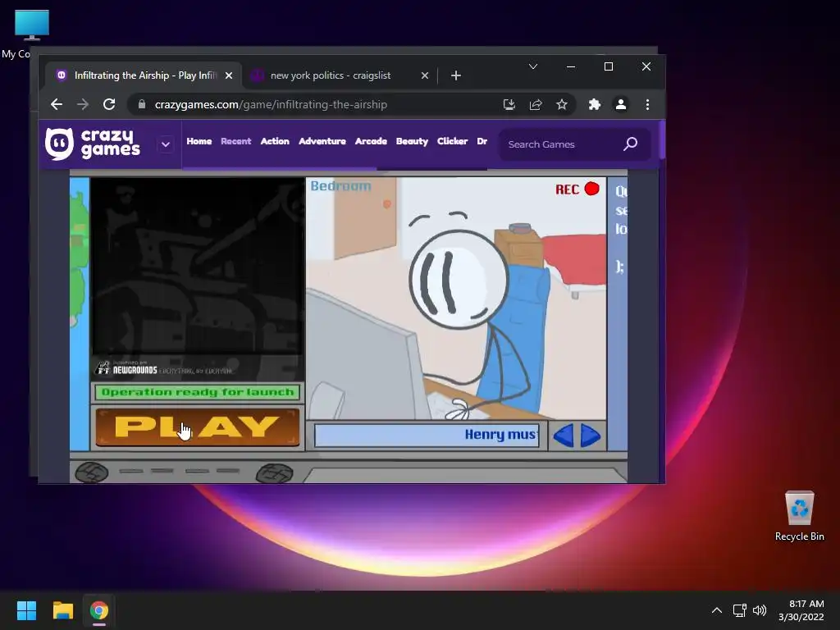Open the Arcade category
Viewport: 840px width, 630px height.
click(x=371, y=141)
